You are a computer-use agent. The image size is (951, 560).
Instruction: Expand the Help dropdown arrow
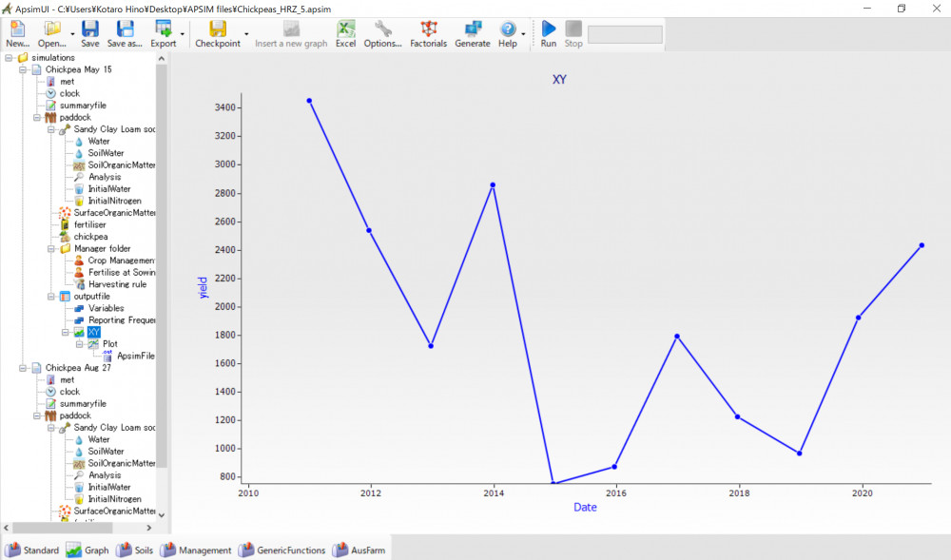click(x=524, y=34)
